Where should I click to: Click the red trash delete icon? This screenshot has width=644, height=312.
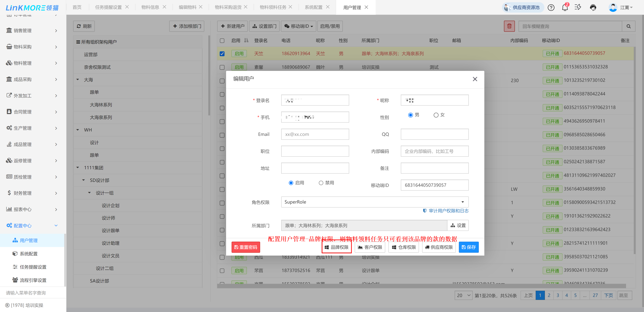coord(509,26)
